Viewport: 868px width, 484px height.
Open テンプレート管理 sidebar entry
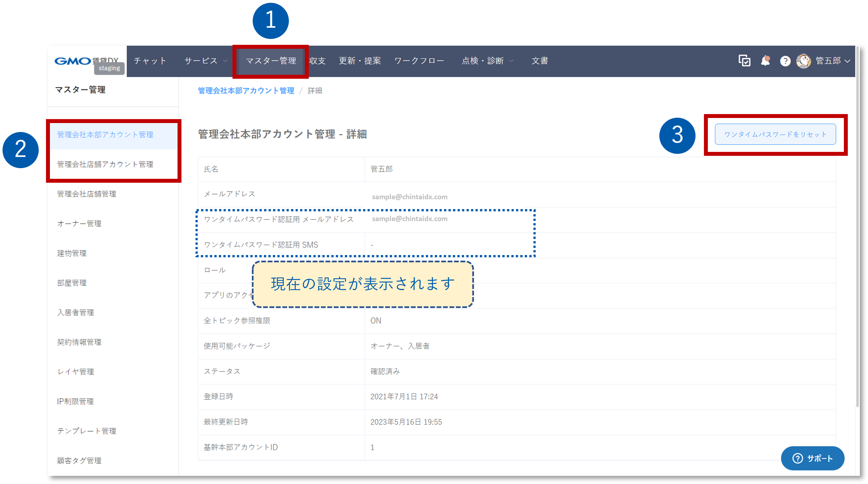[87, 431]
